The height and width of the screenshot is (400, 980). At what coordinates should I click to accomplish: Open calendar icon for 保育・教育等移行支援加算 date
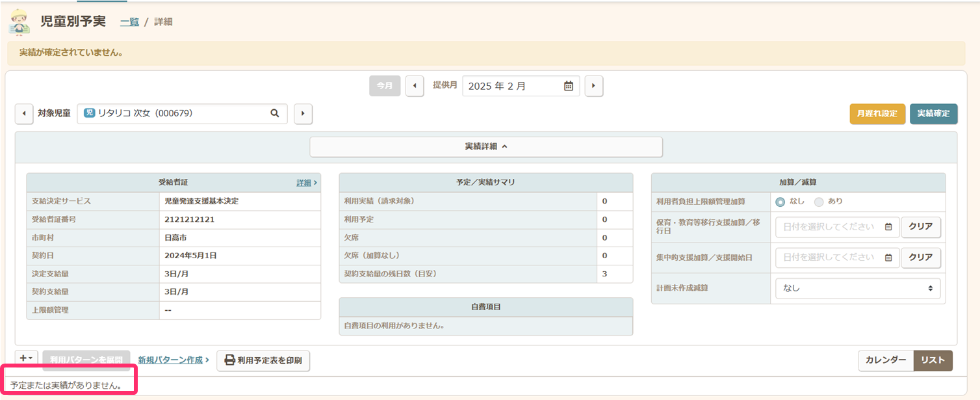click(888, 227)
